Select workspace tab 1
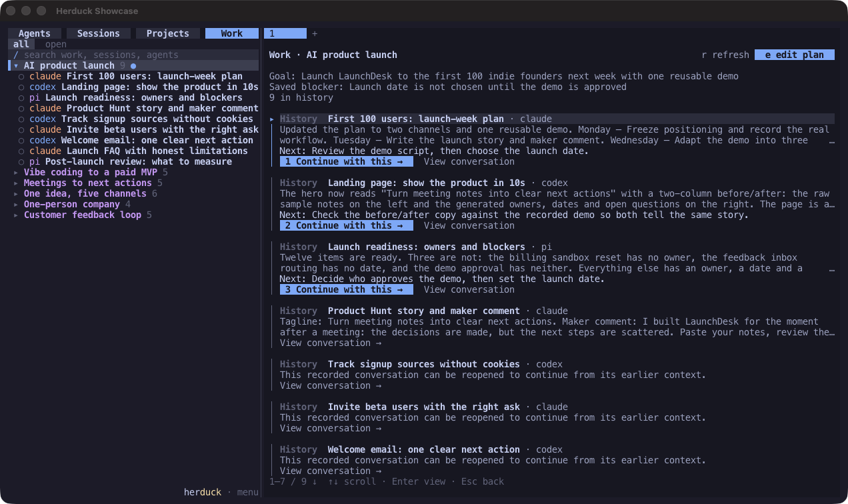848x504 pixels. pos(285,33)
